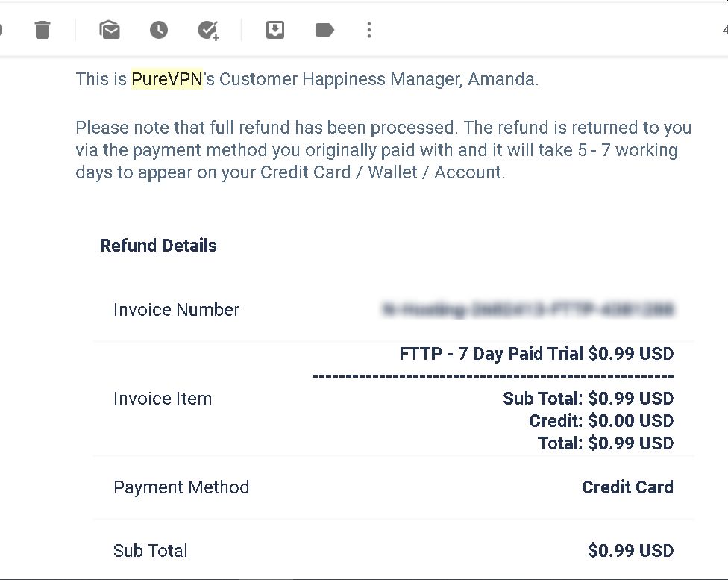Click the blurred invoice number value
Viewport: 728px width, 580px height.
pos(527,310)
